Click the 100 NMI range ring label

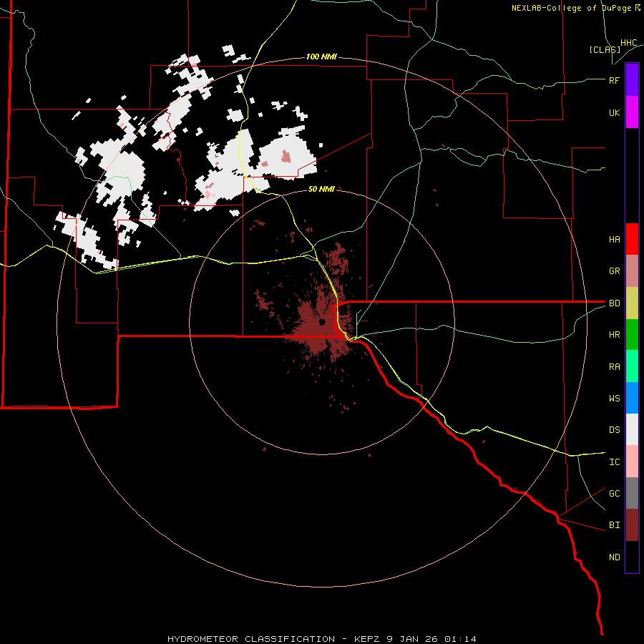321,57
